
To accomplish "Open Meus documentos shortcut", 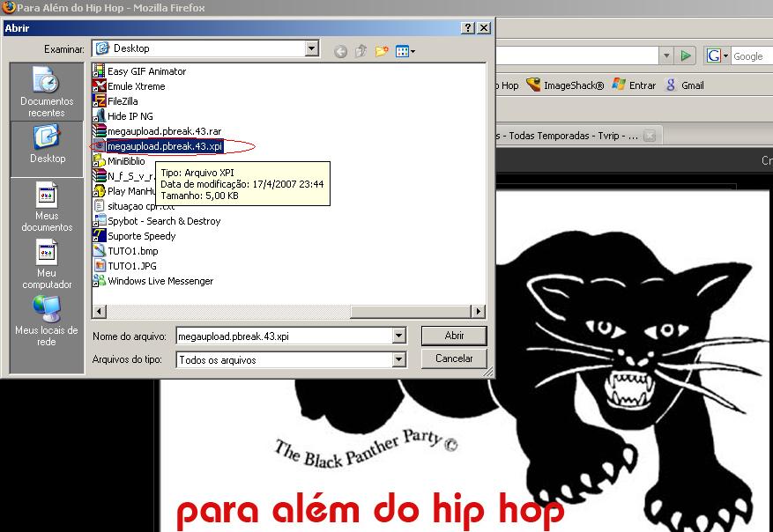I will click(x=47, y=206).
